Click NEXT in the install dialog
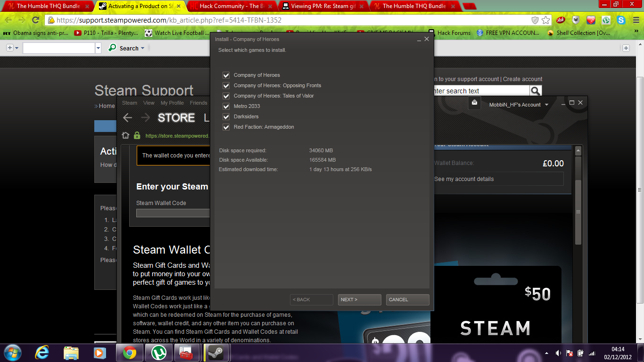Viewport: 644px width, 362px height. pyautogui.click(x=359, y=300)
